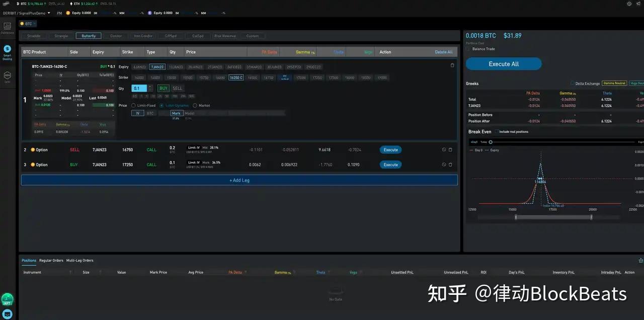This screenshot has width=644, height=320.
Task: Select Market price option
Action: 202,106
